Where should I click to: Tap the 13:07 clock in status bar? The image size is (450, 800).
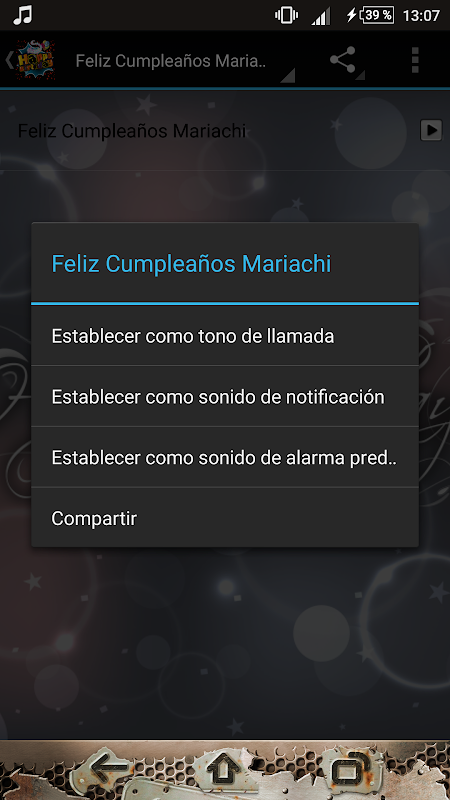pos(421,15)
